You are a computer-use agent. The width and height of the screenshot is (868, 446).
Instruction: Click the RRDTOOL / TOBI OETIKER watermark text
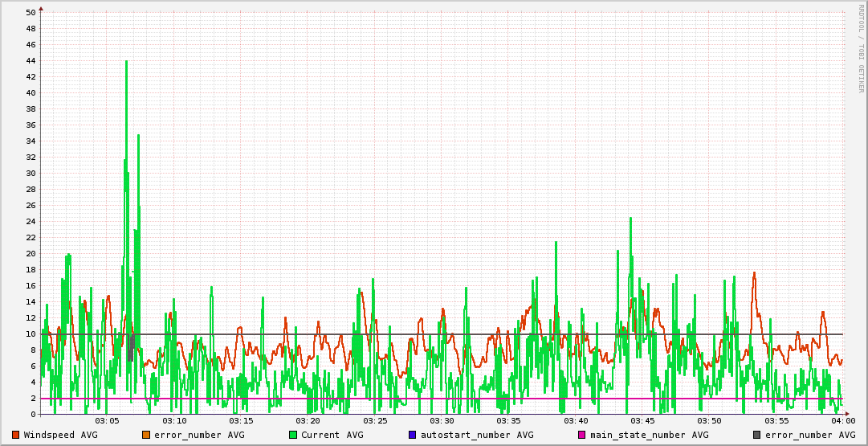point(862,48)
